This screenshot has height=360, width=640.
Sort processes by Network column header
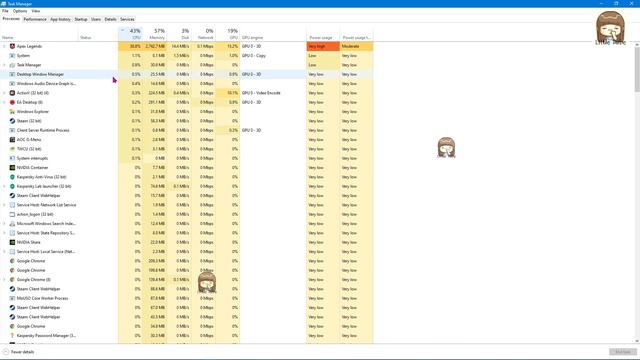[203, 34]
